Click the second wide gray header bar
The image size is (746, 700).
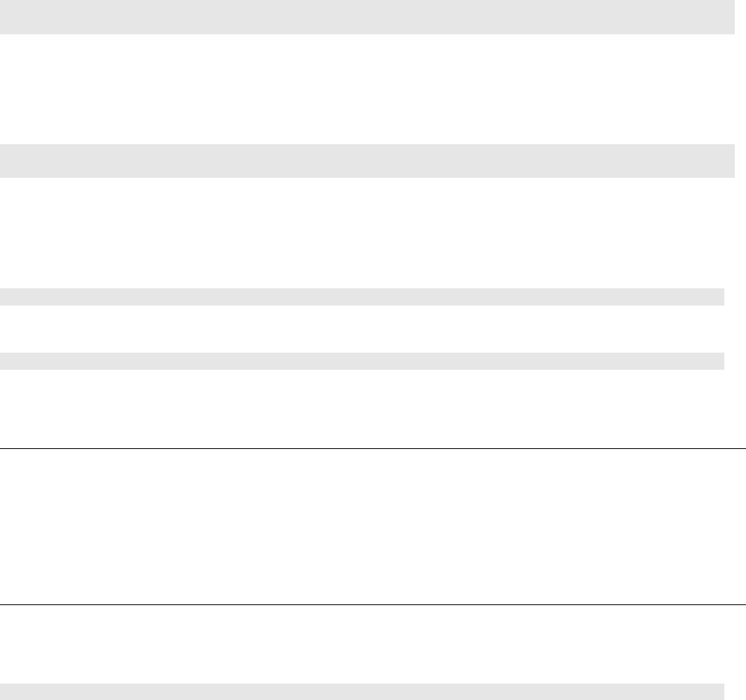(x=366, y=160)
